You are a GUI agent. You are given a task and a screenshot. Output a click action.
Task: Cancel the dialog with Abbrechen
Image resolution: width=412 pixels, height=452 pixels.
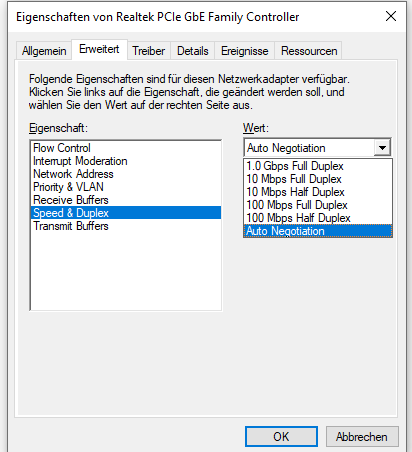coord(362,436)
